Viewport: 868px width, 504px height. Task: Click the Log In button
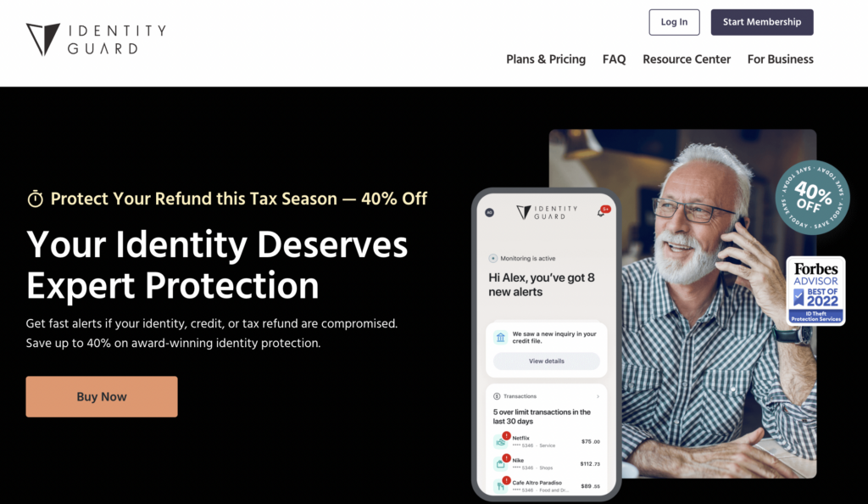pos(674,22)
